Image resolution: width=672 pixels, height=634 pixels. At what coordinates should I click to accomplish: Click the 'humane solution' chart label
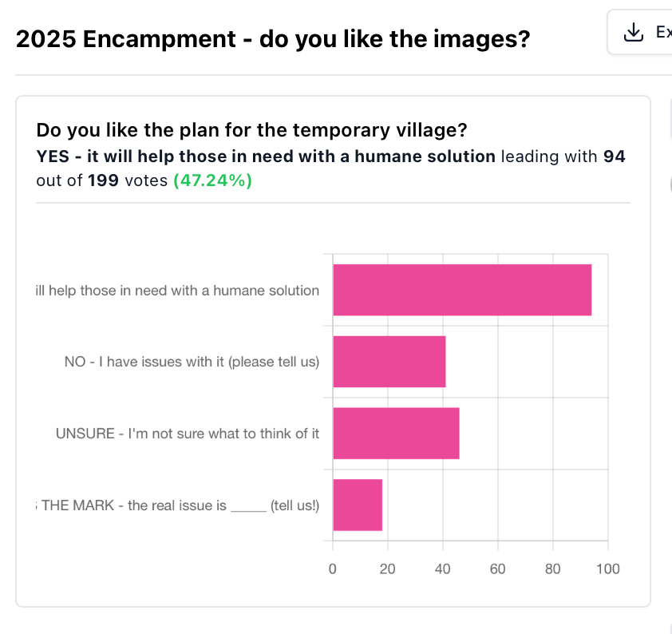pyautogui.click(x=177, y=291)
